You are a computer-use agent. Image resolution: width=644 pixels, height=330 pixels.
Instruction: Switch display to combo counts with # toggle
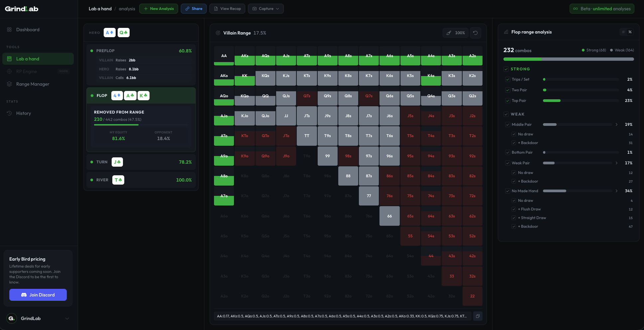[623, 32]
